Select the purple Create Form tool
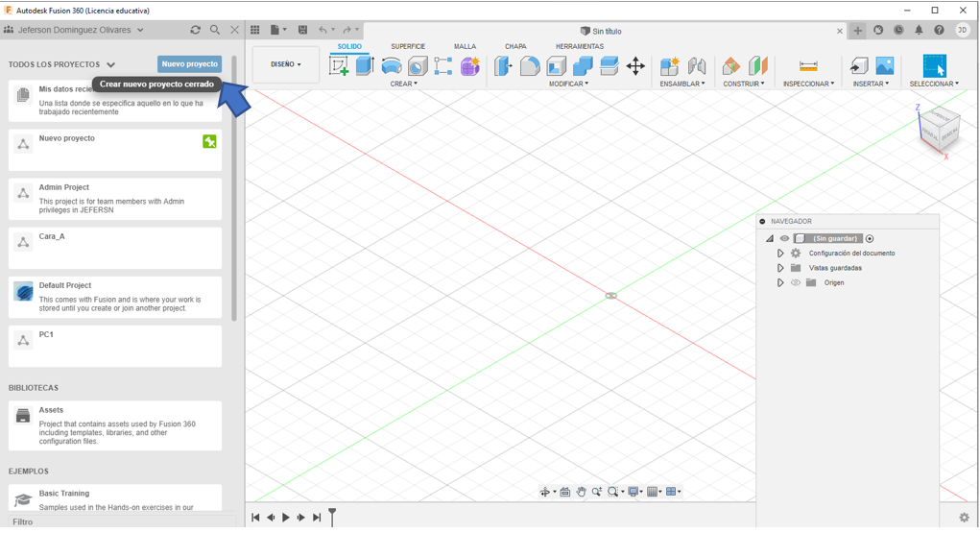Image resolution: width=980 pixels, height=533 pixels. (470, 65)
